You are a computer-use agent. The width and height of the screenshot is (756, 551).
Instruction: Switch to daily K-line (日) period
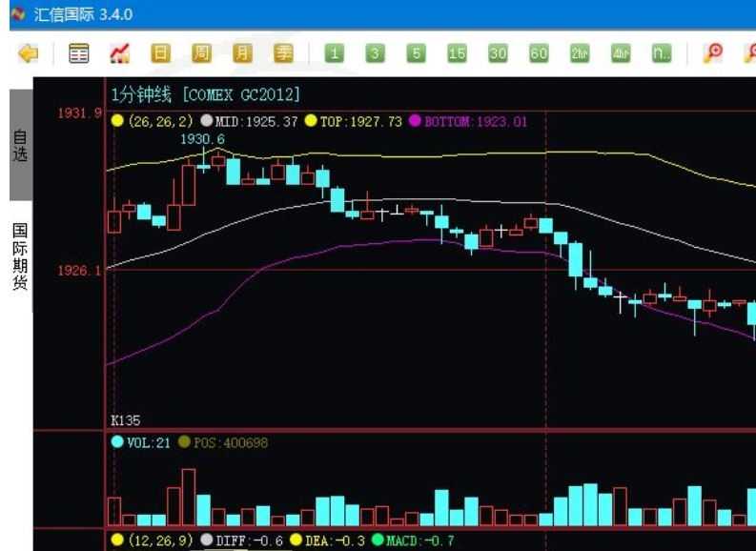[x=160, y=53]
